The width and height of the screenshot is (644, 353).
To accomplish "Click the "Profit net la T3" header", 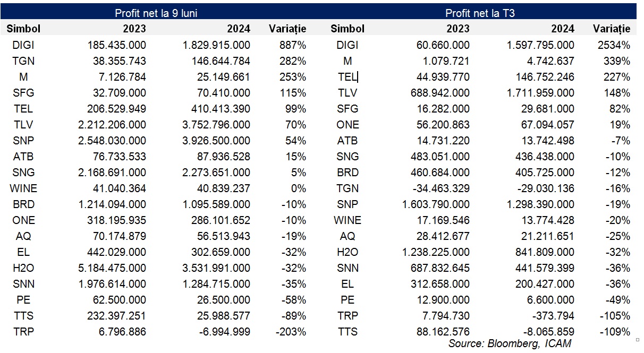I will pos(480,13).
